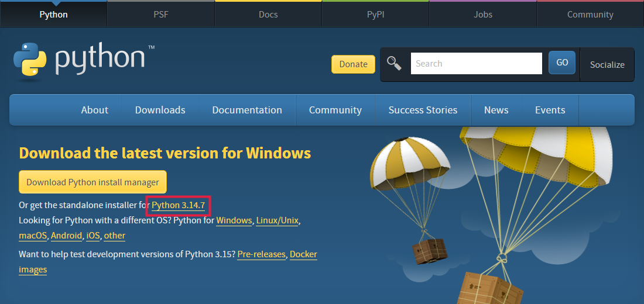Viewport: 644px width, 304px height.
Task: Follow the Linux/Unix link
Action: [x=278, y=220]
